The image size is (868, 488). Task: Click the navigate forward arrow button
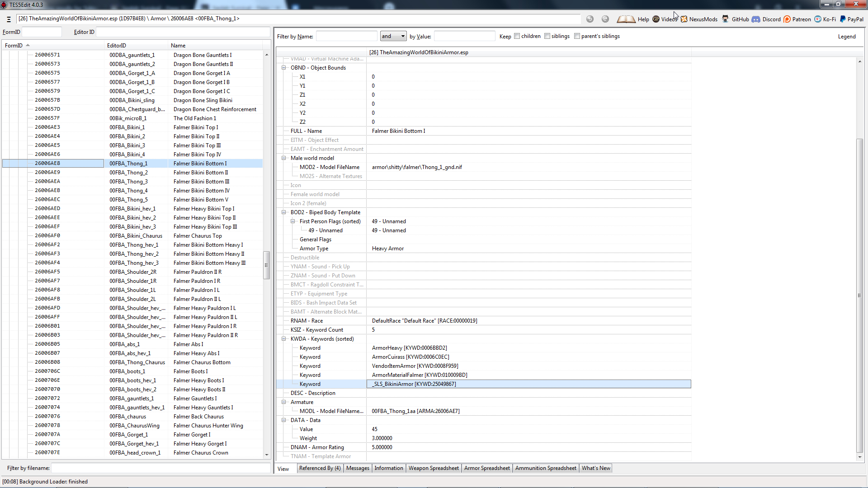(x=605, y=19)
